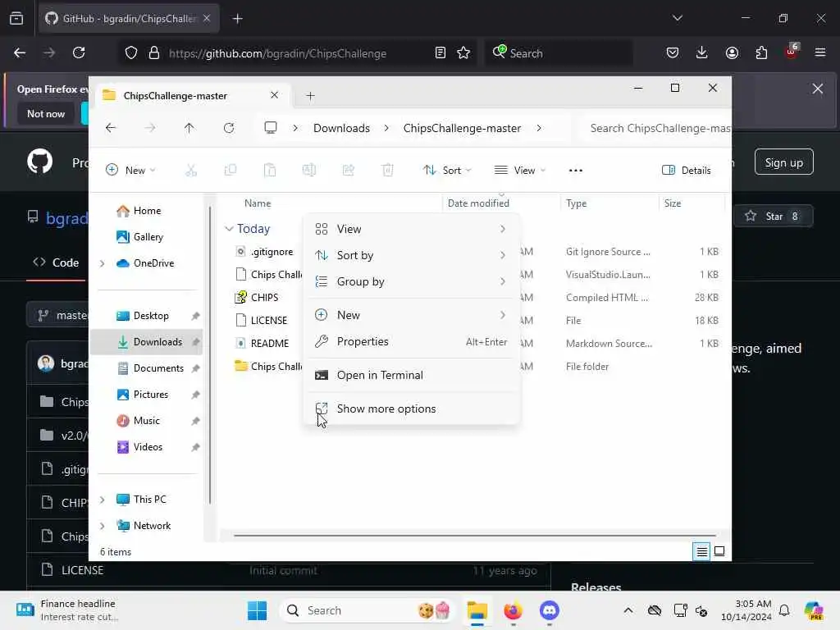The width and height of the screenshot is (840, 630).
Task: Expand OneDrive in the navigation pane
Action: point(103,263)
